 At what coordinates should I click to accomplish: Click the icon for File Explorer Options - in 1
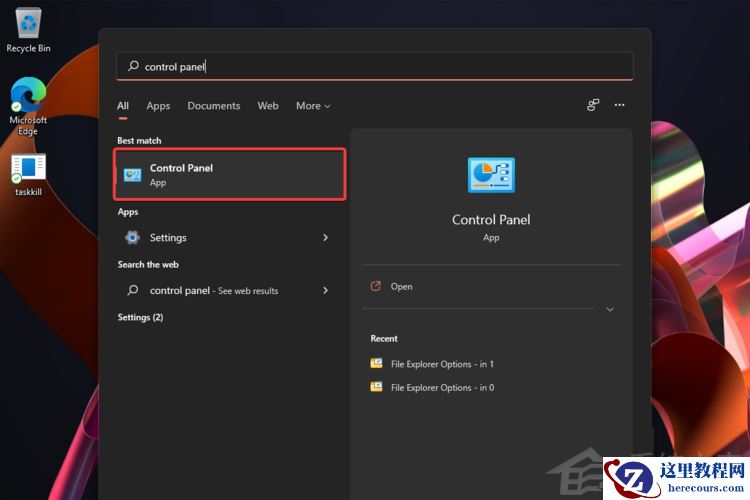(376, 364)
